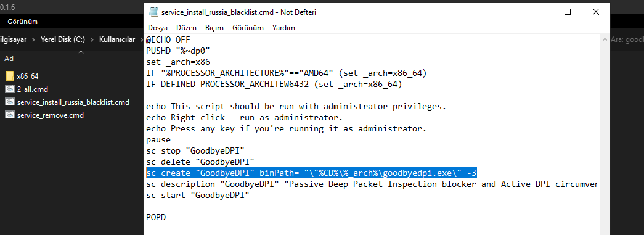Viewport: 644px width, 235px height.
Task: Open Notepad's Görünüm menu
Action: point(248,28)
